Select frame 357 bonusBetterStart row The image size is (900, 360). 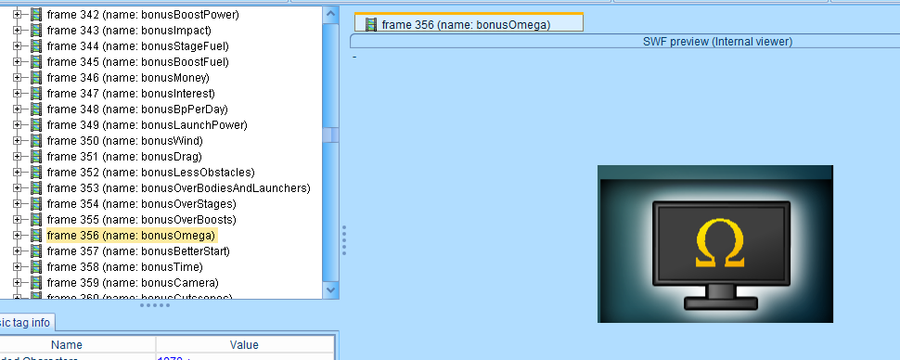138,251
